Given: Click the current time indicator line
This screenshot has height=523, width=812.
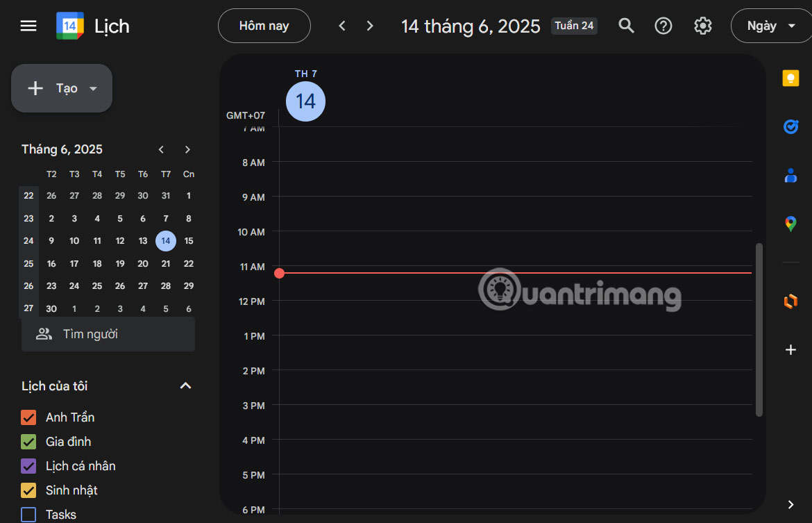Looking at the screenshot, I should pyautogui.click(x=280, y=273).
